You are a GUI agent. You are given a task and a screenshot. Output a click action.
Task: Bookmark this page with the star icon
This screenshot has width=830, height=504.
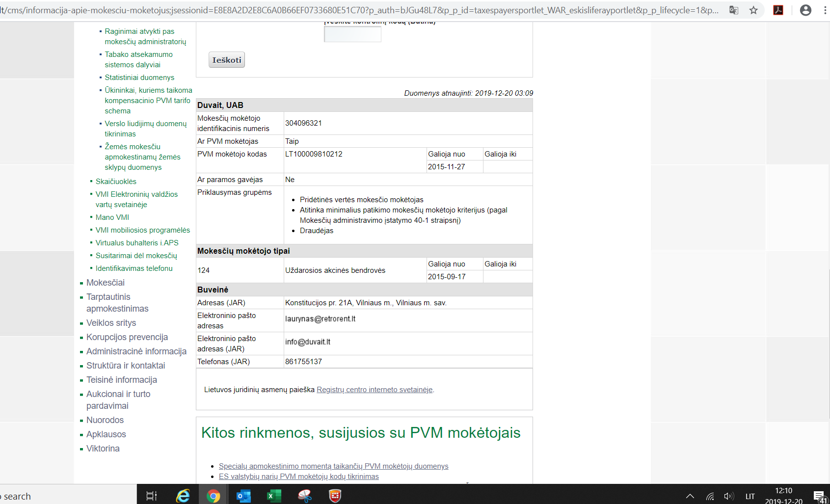point(753,10)
